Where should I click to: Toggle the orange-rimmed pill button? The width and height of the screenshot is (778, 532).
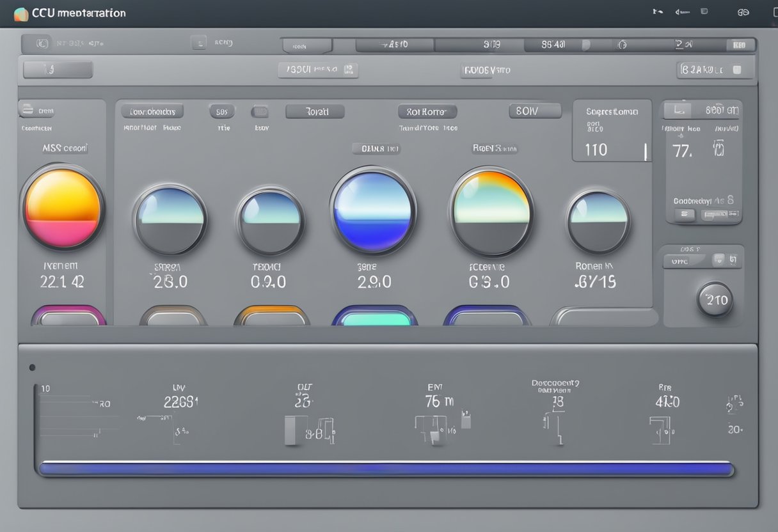tap(271, 317)
